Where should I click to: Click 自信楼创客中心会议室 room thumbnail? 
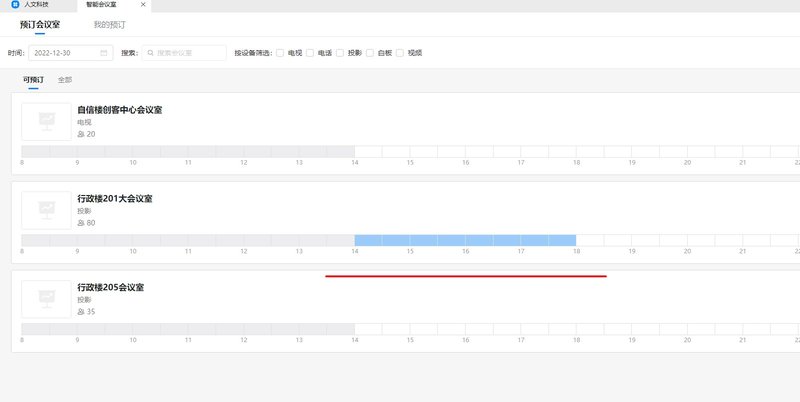tap(46, 121)
